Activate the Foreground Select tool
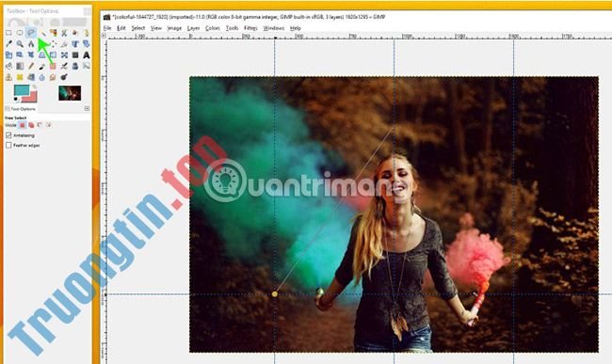This screenshot has height=364, width=612. (75, 33)
